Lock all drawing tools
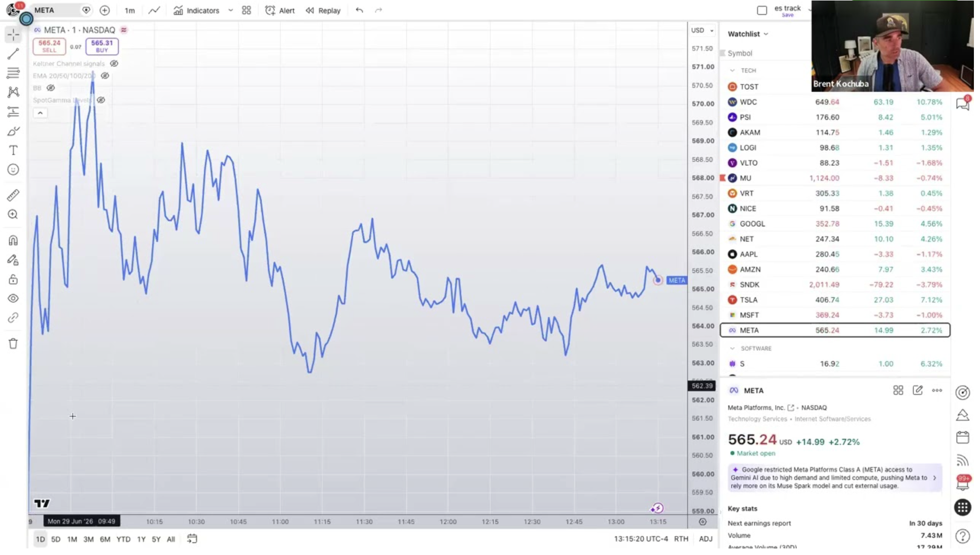 pos(13,280)
